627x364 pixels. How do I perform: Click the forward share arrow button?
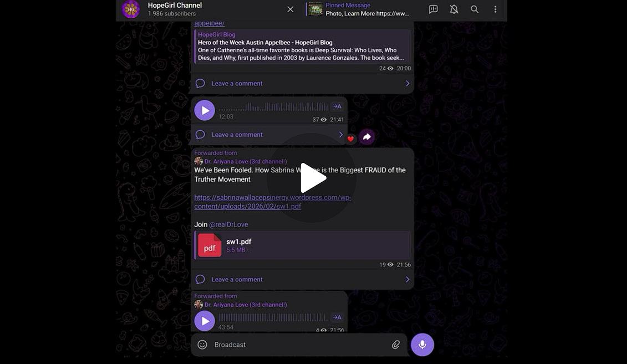366,137
